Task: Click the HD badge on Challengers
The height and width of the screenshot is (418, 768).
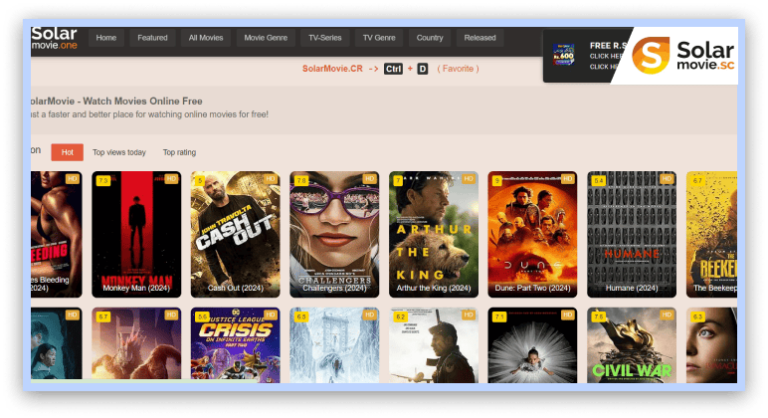Action: (x=369, y=179)
